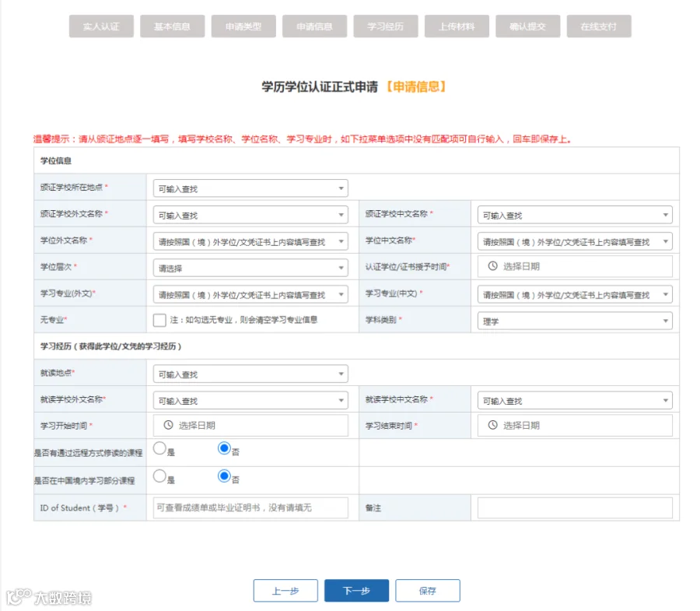Switch to the 上传材料 step tab
This screenshot has width=700, height=611.
tap(457, 26)
